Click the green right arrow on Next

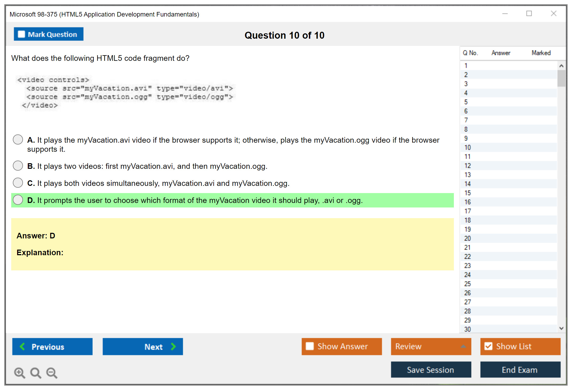pyautogui.click(x=173, y=346)
